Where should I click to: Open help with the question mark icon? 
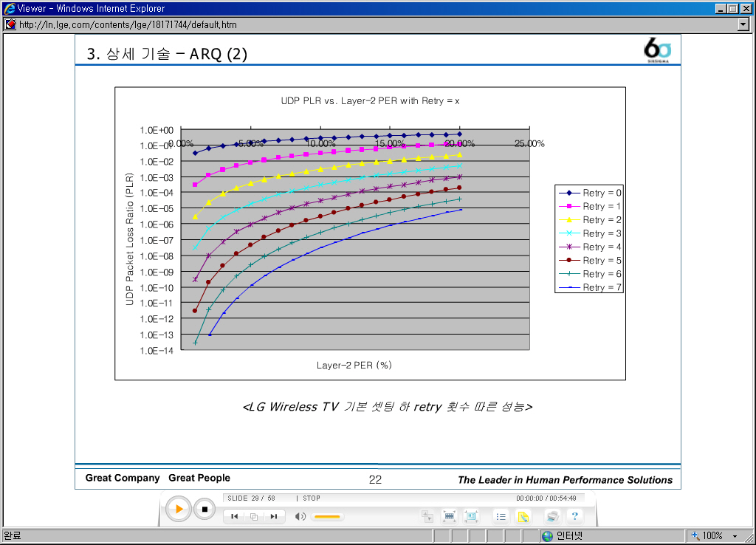coord(574,516)
